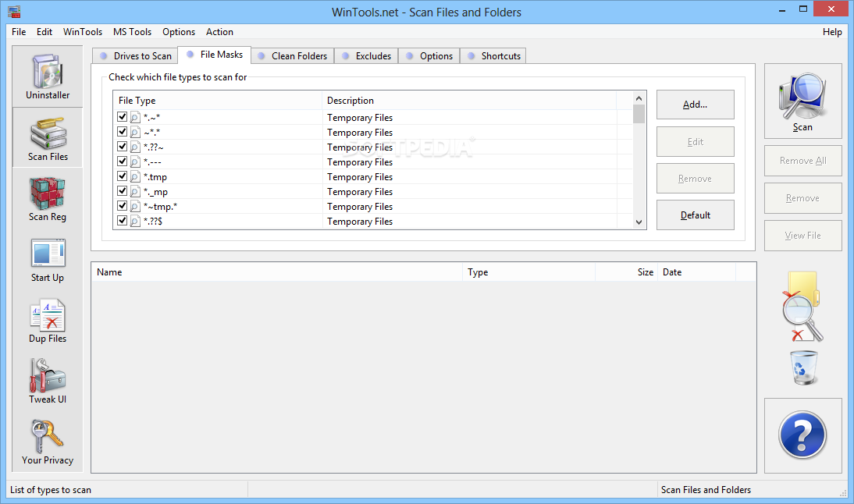The image size is (854, 504).
Task: Open Your Privacy tool
Action: [x=48, y=442]
